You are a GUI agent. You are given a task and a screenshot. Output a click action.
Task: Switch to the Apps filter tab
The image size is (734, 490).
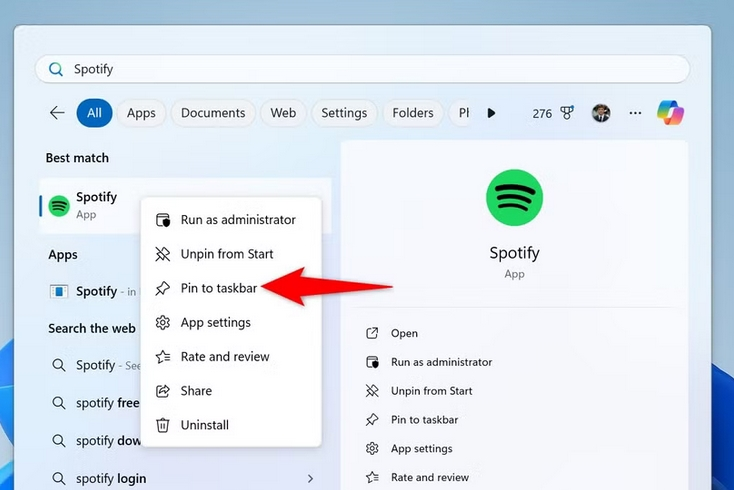coord(141,113)
